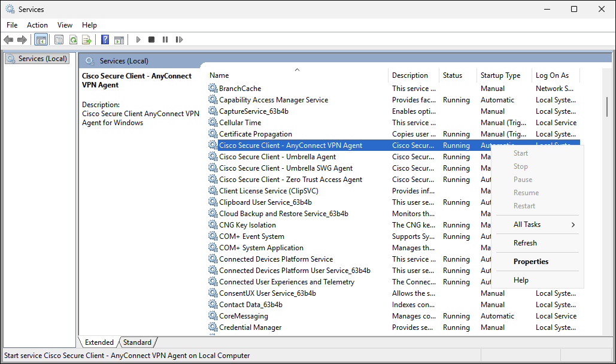Viewport: 616px width, 364px height.
Task: Select Cloud Backup and Restore Service_63b4b
Action: pyautogui.click(x=284, y=214)
